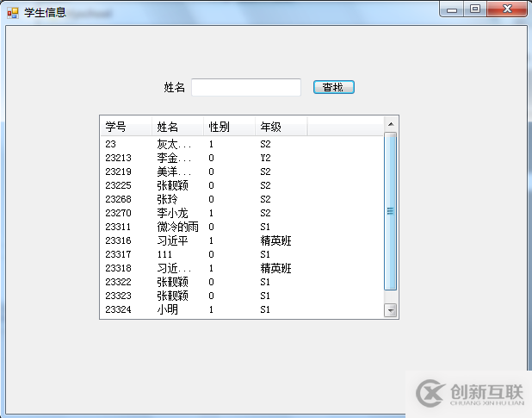532x418 pixels.
Task: Select row with student ID 23316
Action: (242, 240)
